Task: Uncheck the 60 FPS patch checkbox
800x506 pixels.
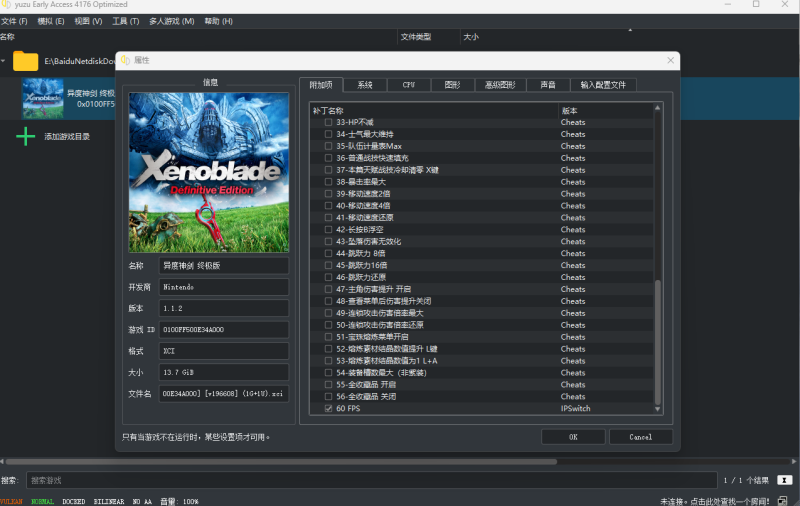Action: point(328,408)
